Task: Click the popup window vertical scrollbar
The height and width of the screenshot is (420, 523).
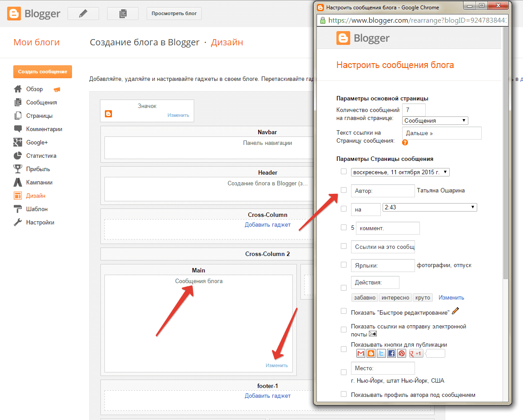Action: point(505,153)
